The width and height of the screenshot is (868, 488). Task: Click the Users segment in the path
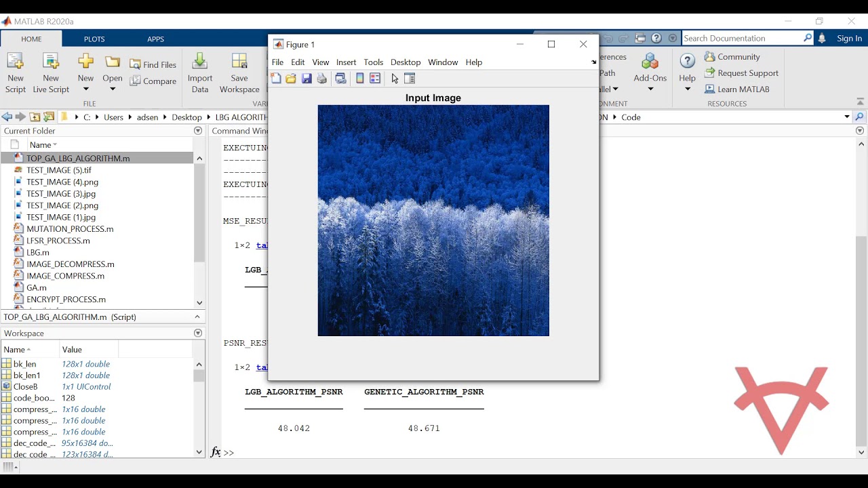click(113, 117)
